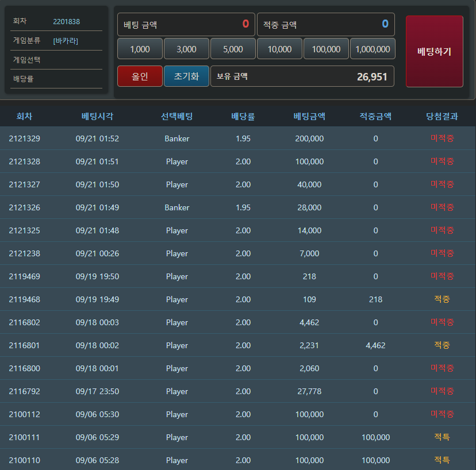
Task: Click the 배당률 label in the left info panel
Action: (x=24, y=79)
